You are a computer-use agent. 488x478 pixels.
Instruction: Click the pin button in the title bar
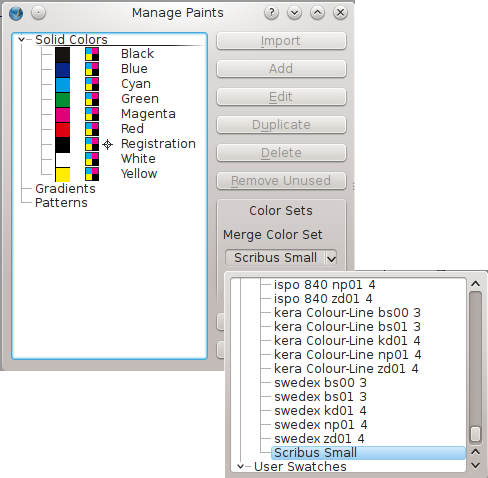(x=38, y=13)
